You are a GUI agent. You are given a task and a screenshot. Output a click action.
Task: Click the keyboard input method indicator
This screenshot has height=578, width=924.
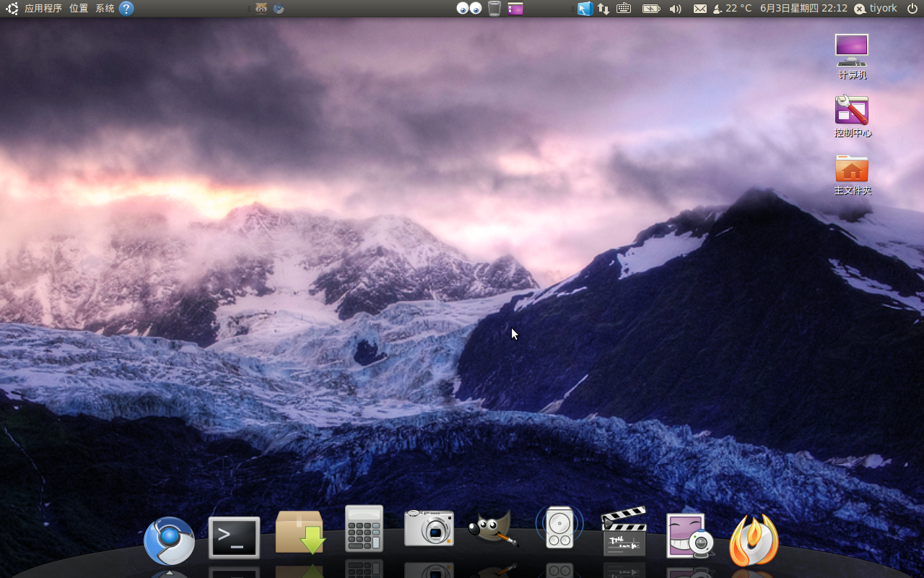click(x=624, y=9)
